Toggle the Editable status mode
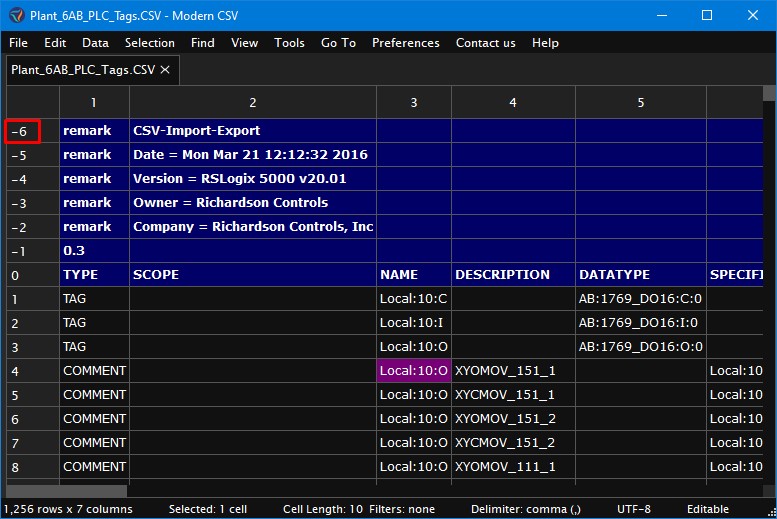777x519 pixels. [708, 509]
